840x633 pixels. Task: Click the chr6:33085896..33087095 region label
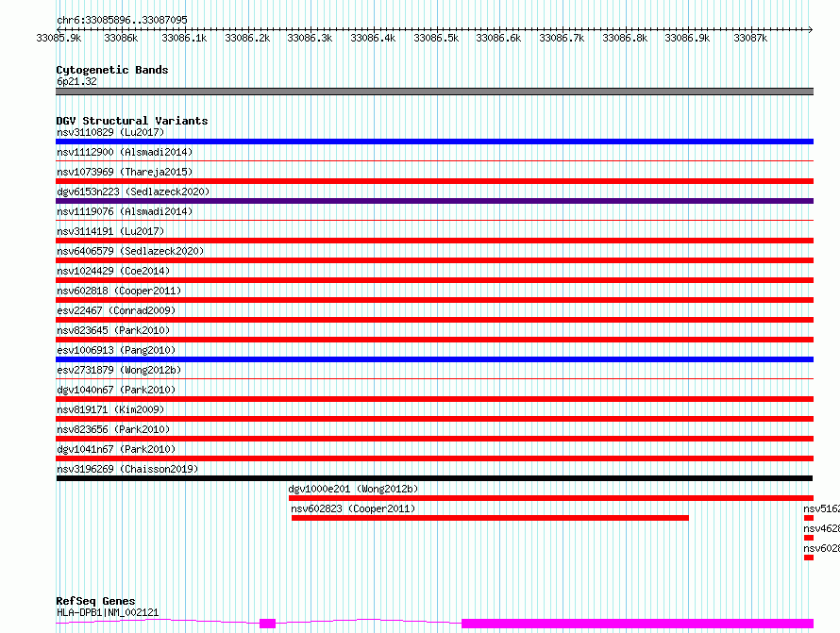(122, 20)
